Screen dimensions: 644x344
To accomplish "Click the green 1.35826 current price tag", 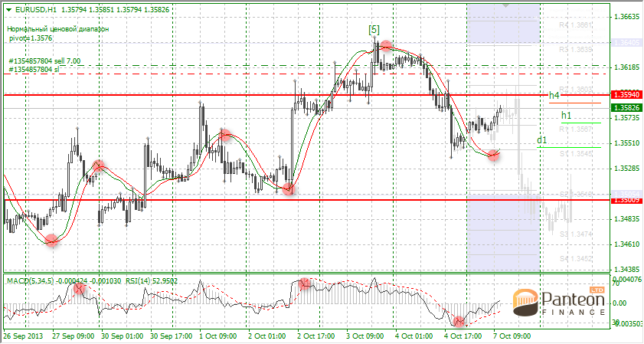I will tap(626, 108).
